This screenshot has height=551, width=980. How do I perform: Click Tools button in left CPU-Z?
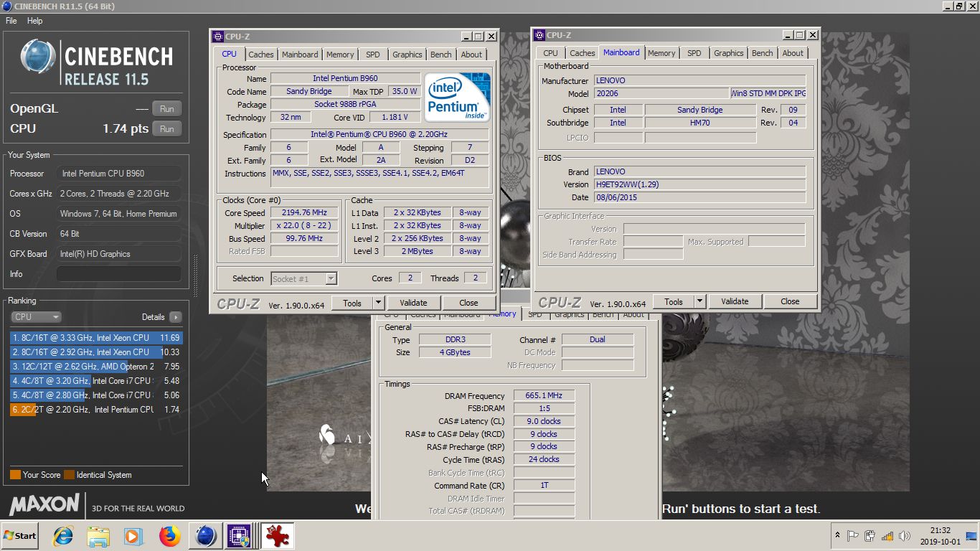(x=352, y=303)
